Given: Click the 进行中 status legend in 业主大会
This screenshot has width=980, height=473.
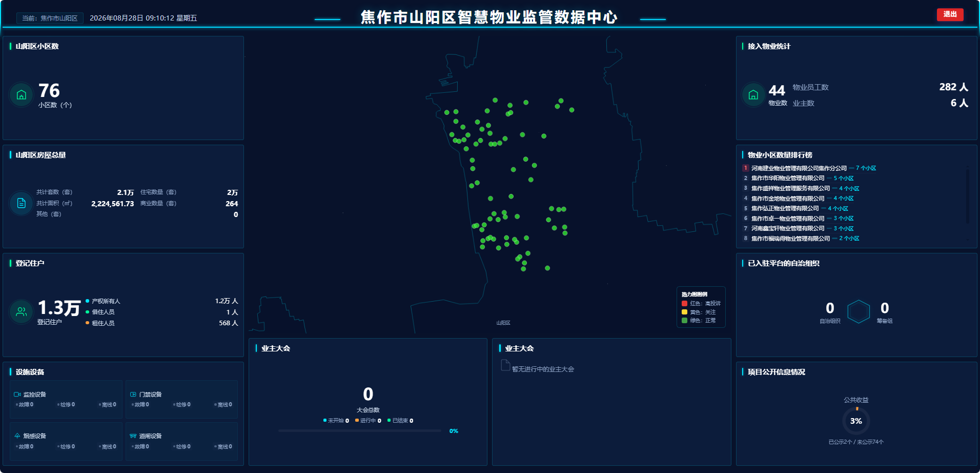Looking at the screenshot, I should [368, 421].
